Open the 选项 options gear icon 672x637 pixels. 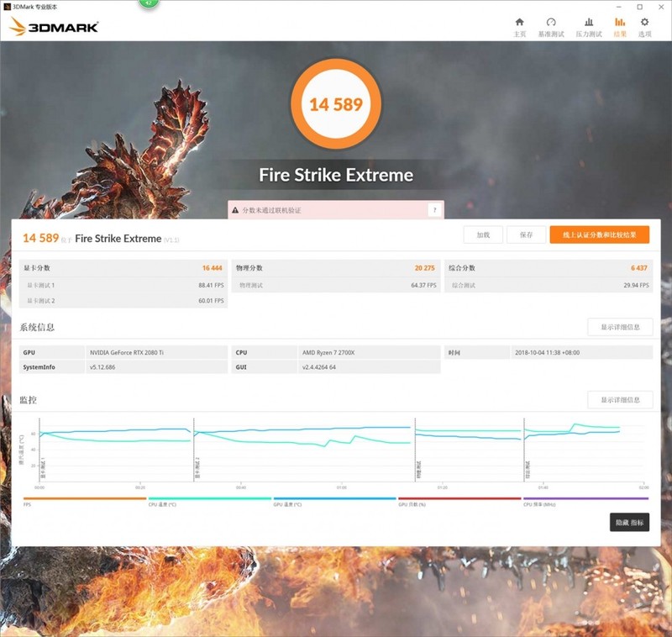644,23
